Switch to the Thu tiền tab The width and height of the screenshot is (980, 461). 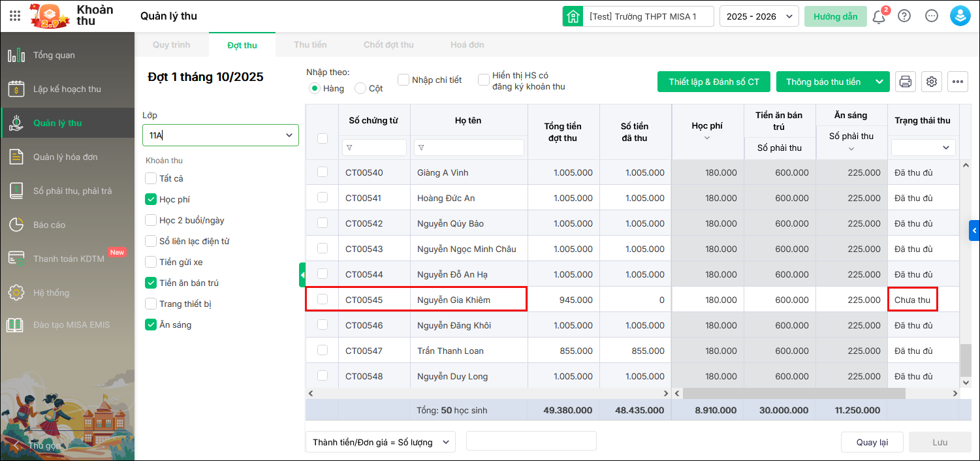pos(310,45)
